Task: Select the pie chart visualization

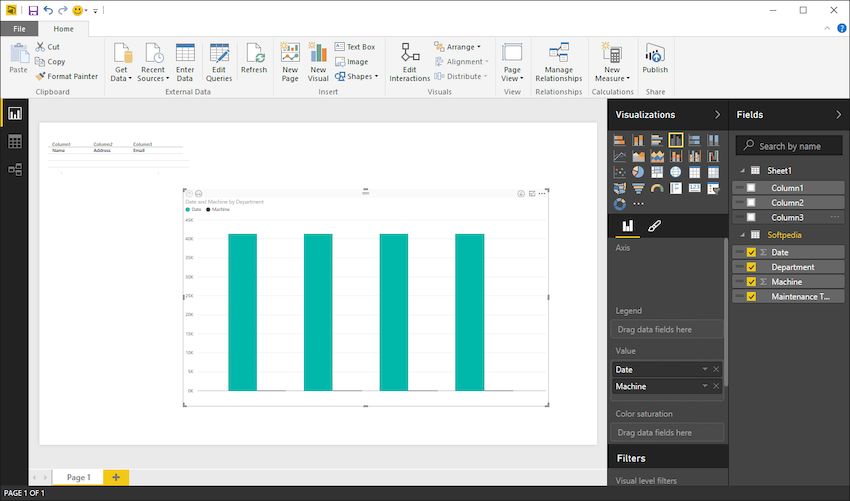Action: point(637,172)
